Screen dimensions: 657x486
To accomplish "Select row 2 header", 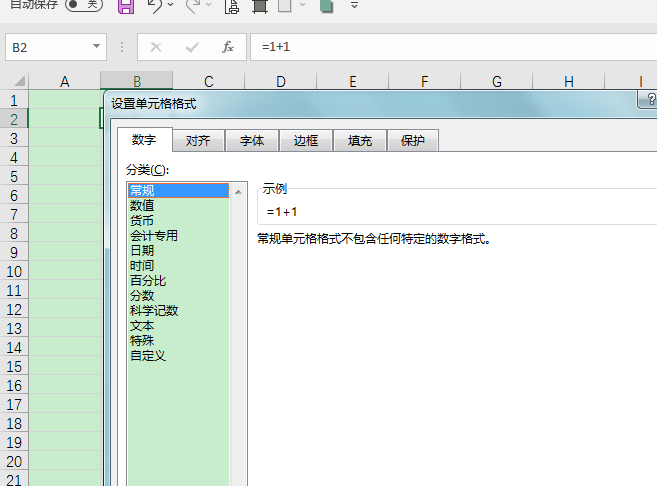I will (x=14, y=119).
